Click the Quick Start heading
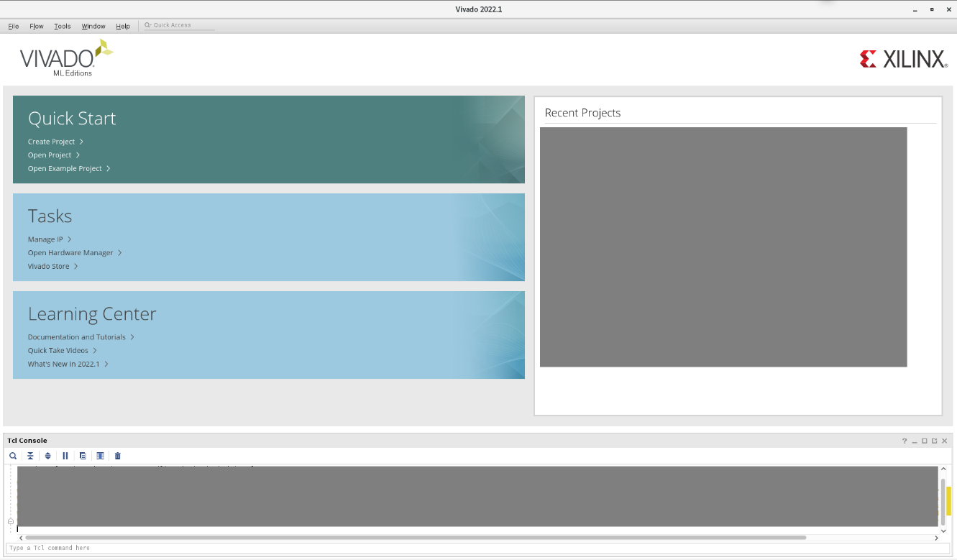Screen dimensions: 957x560 tap(72, 119)
